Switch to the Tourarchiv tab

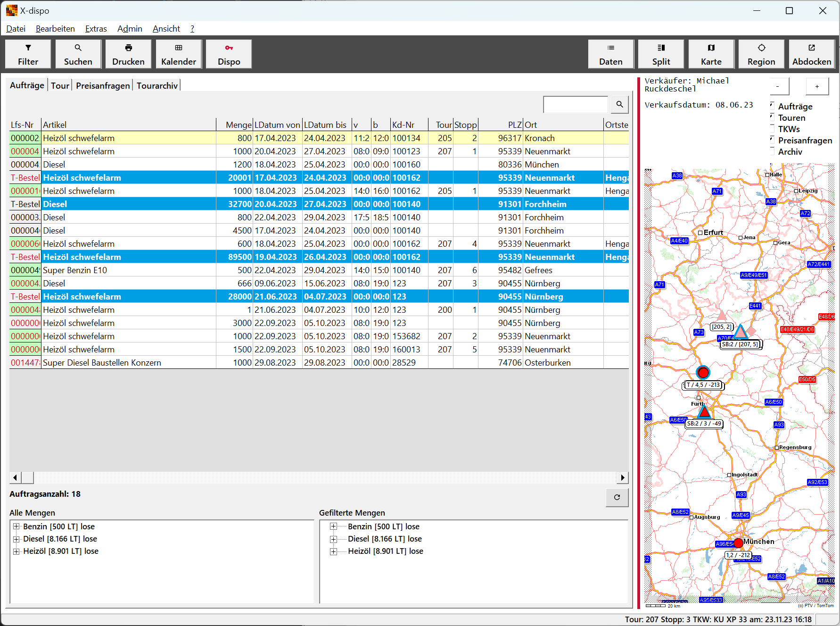[157, 85]
